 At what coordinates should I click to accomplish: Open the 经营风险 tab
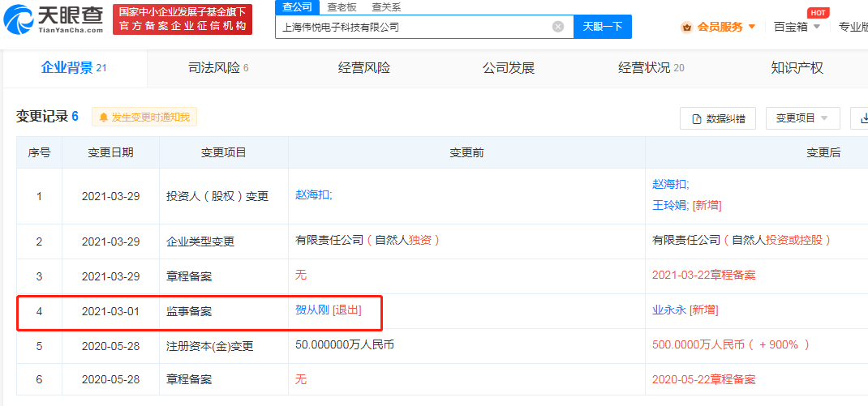(363, 68)
